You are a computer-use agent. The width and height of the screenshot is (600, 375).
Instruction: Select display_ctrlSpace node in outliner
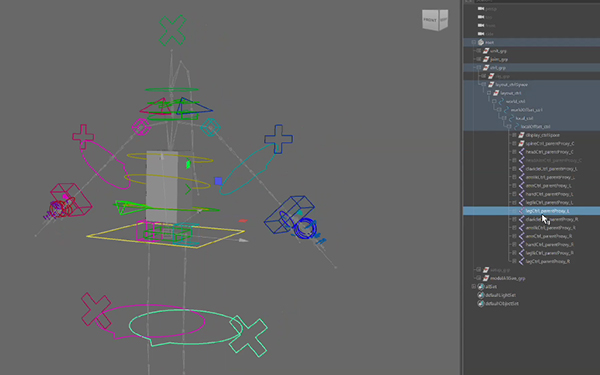tap(542, 135)
